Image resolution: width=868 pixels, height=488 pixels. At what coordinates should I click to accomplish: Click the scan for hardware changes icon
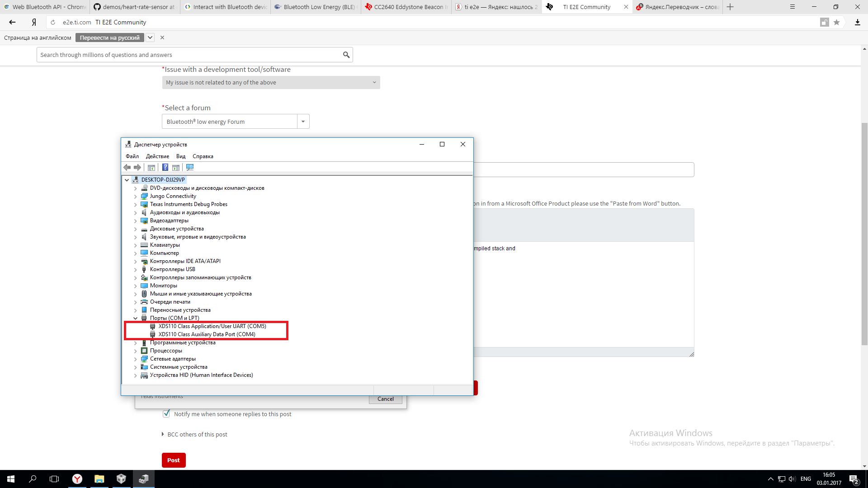(x=190, y=168)
